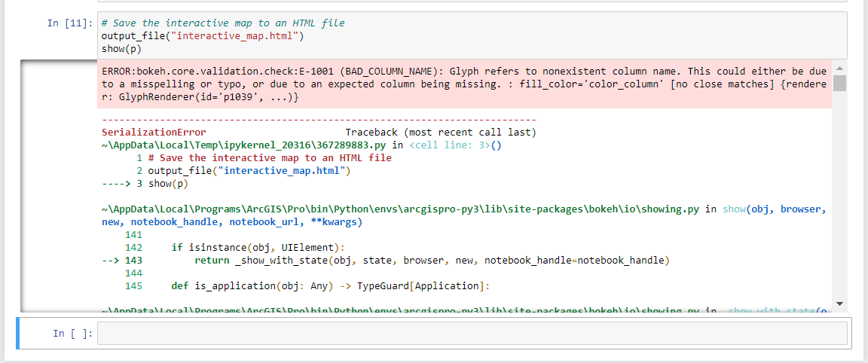Click the output_file("interactive_map.html") code line
Image resolution: width=868 pixels, height=363 pixels.
(203, 36)
